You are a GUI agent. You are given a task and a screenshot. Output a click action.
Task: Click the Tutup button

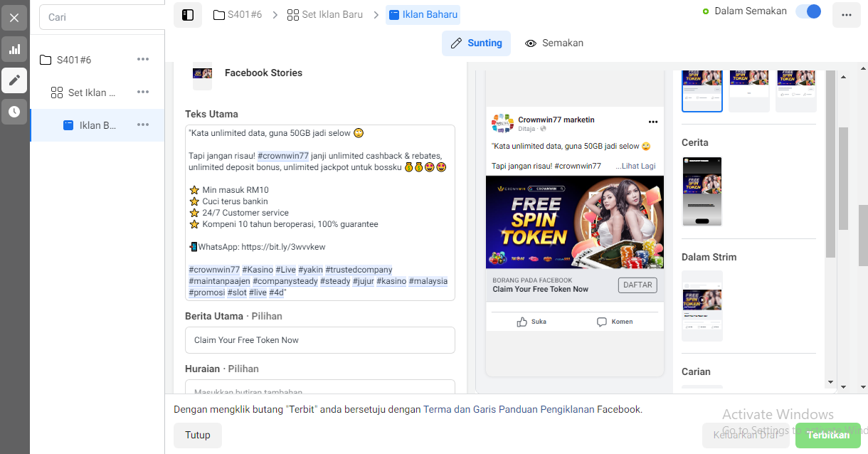pos(198,435)
